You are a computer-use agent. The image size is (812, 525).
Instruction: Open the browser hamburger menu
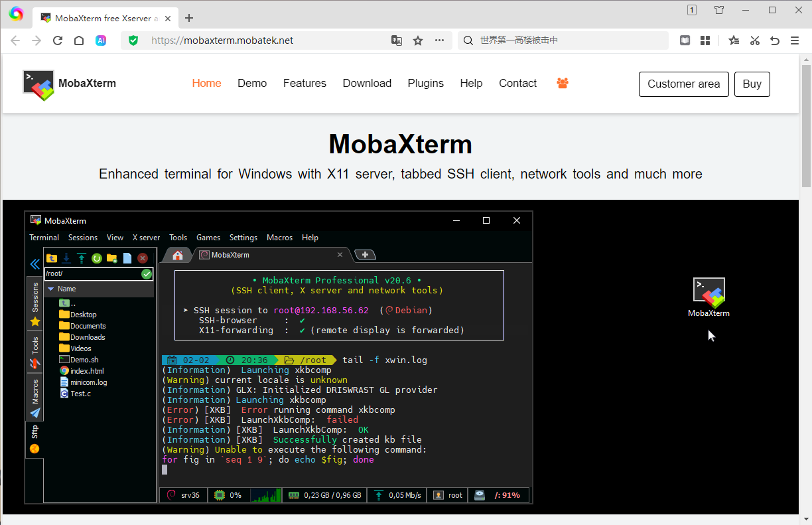[x=795, y=40]
